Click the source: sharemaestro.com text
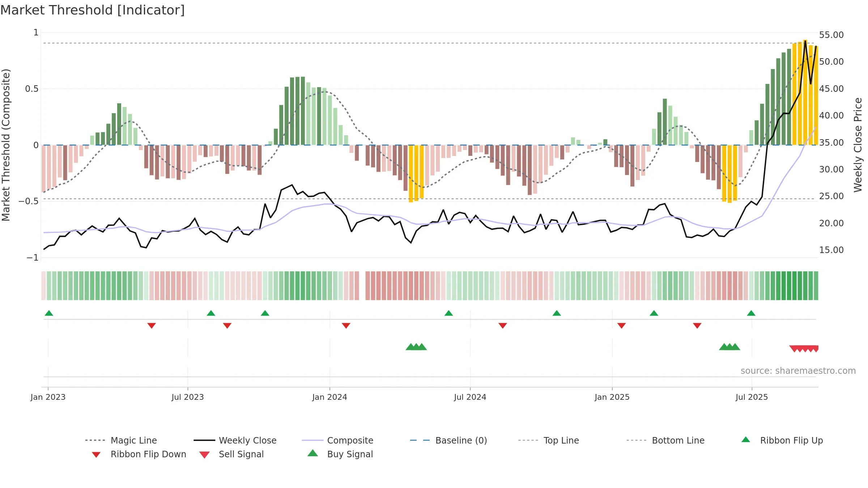 pyautogui.click(x=798, y=371)
